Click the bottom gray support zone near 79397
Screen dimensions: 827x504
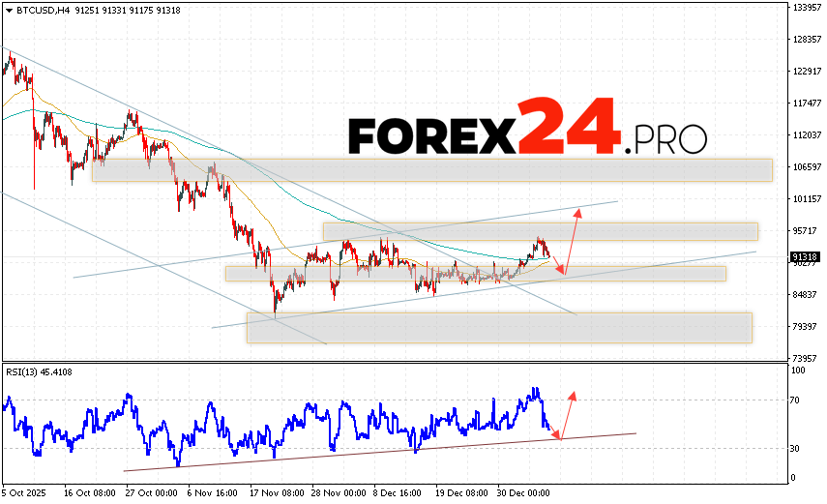[498, 327]
